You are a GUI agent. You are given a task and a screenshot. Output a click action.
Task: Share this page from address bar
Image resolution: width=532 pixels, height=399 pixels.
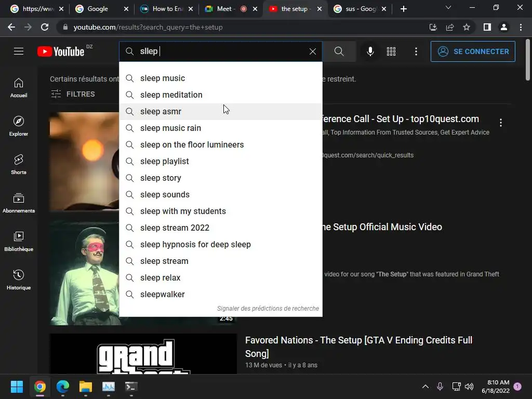point(450,27)
